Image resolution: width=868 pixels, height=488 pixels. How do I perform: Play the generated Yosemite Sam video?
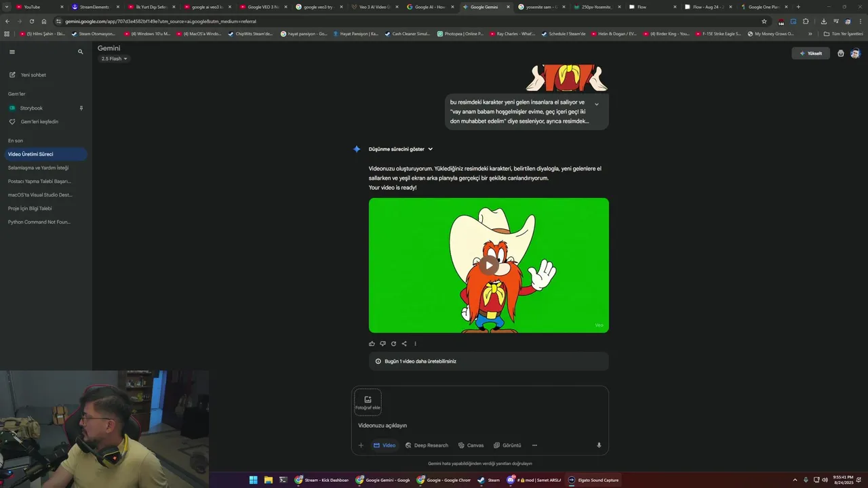(x=489, y=265)
